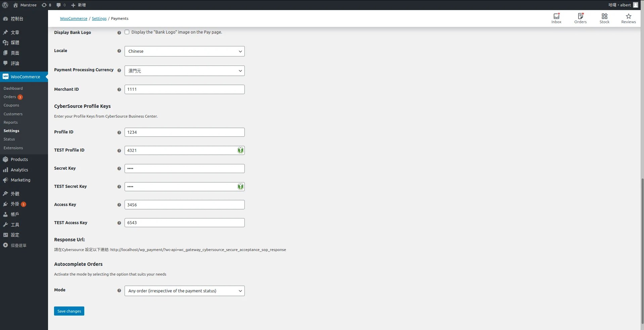The height and width of the screenshot is (330, 644).
Task: Show help tip for Payment Processing Currency
Action: 119,71
